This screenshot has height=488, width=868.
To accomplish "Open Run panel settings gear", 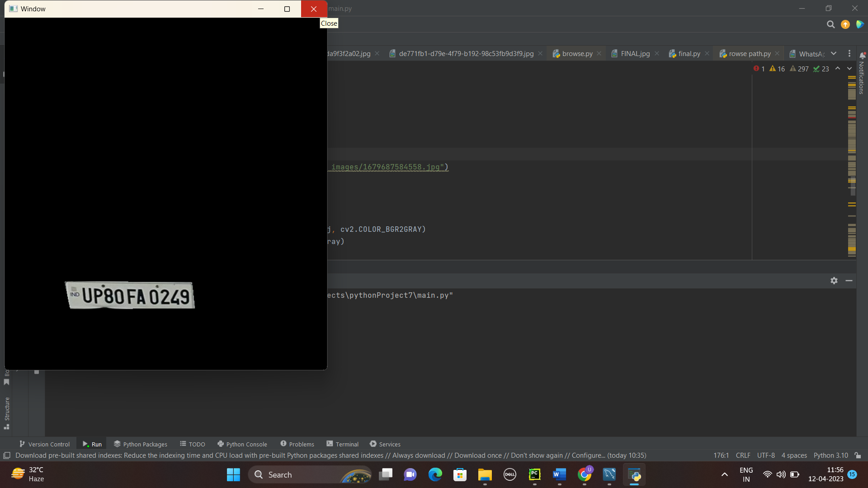I will [834, 281].
